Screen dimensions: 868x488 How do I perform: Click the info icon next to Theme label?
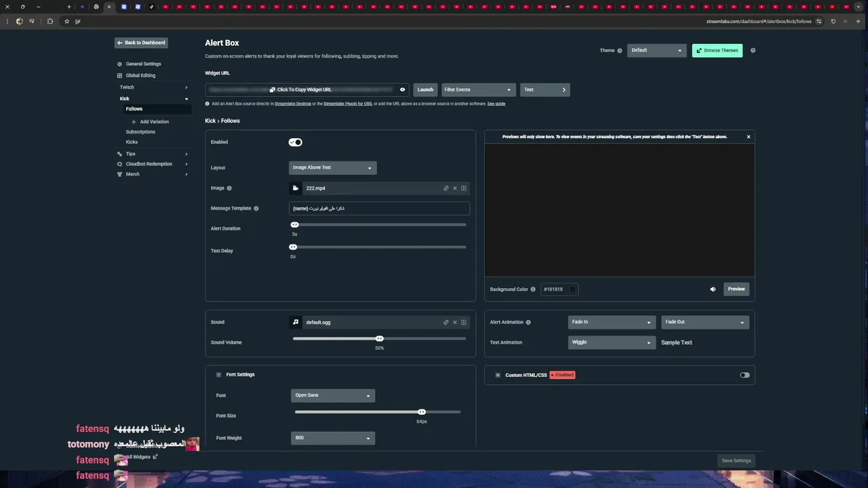tap(620, 50)
